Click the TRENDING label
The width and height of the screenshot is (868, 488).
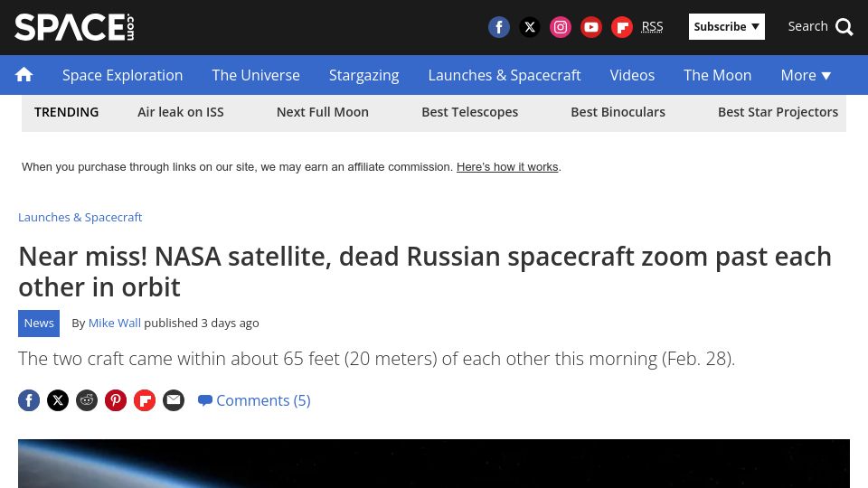tap(66, 112)
